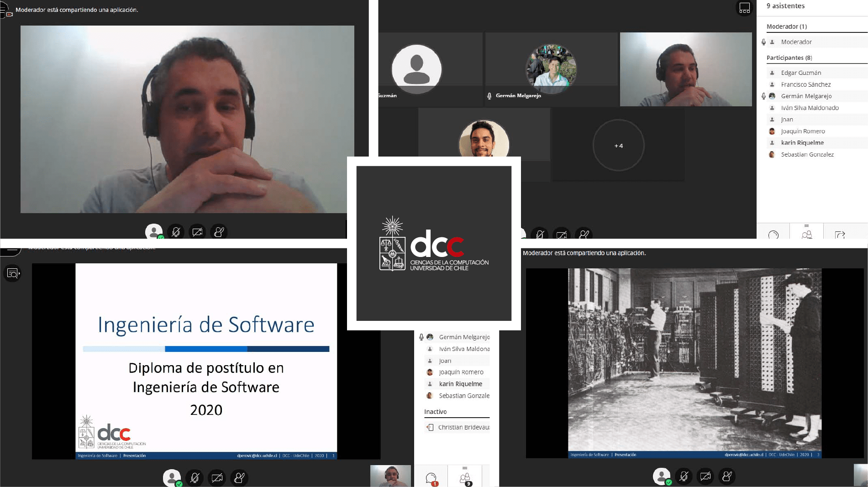This screenshot has width=868, height=487.
Task: Raise hand icon below the participant video grid
Action: click(x=584, y=235)
